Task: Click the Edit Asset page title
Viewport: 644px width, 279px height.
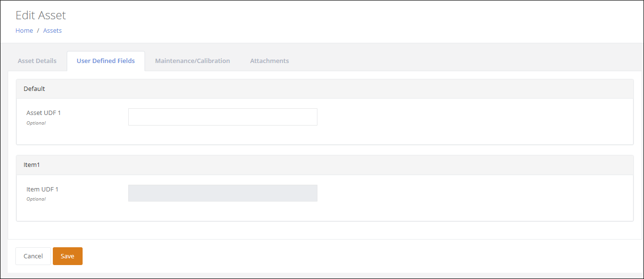Action: pos(41,15)
